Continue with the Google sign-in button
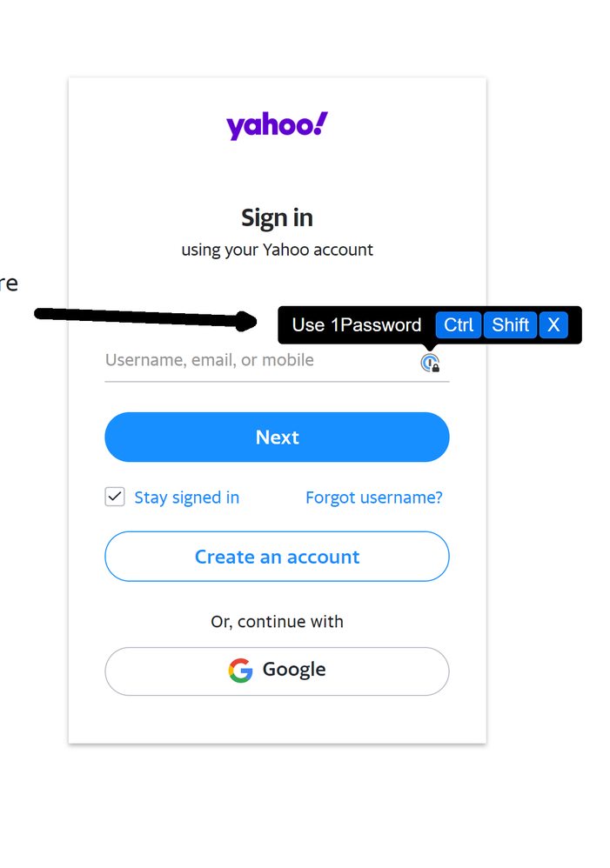 277,671
